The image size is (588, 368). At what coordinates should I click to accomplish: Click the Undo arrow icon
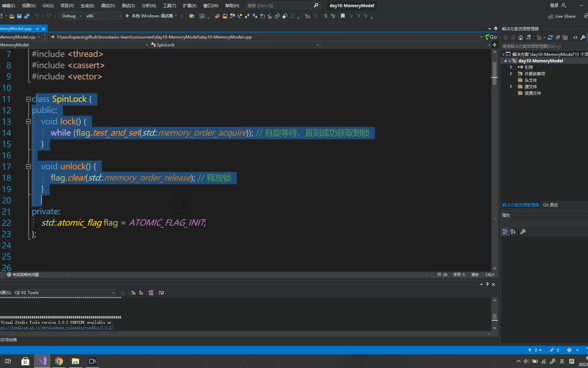[x=37, y=16]
